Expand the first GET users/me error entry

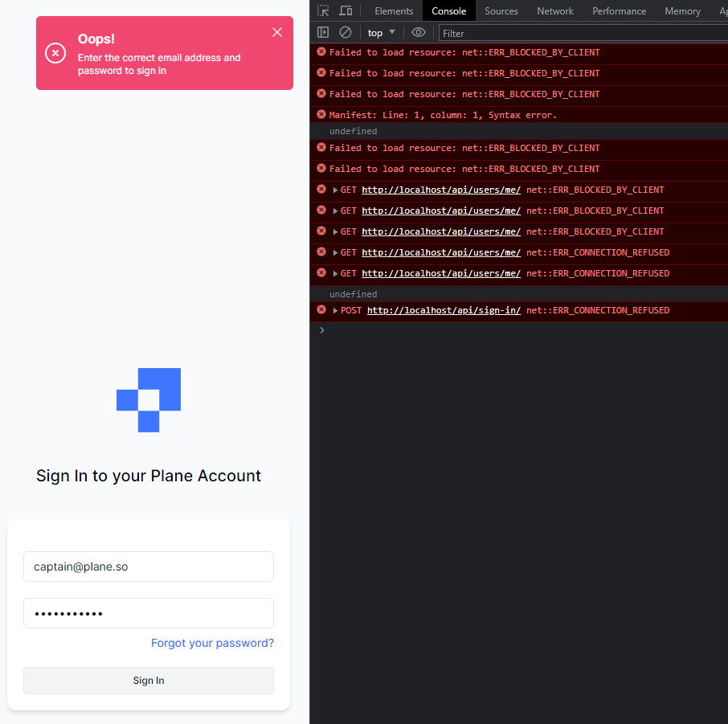click(335, 190)
